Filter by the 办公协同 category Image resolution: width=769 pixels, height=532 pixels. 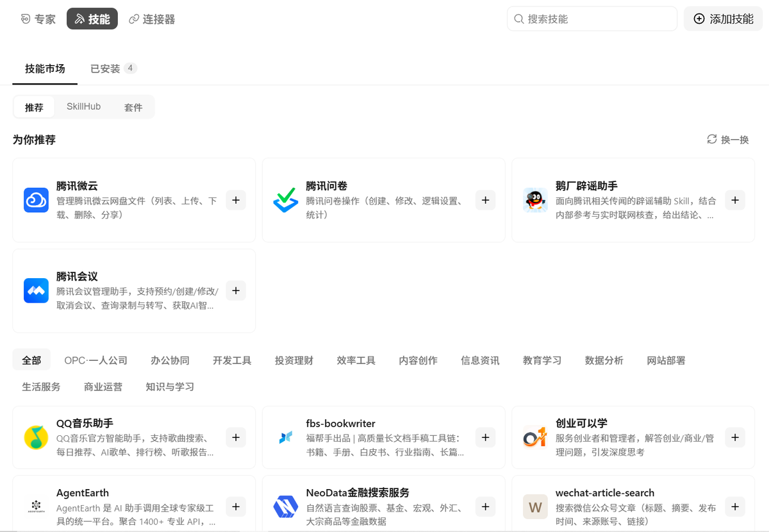coord(170,360)
